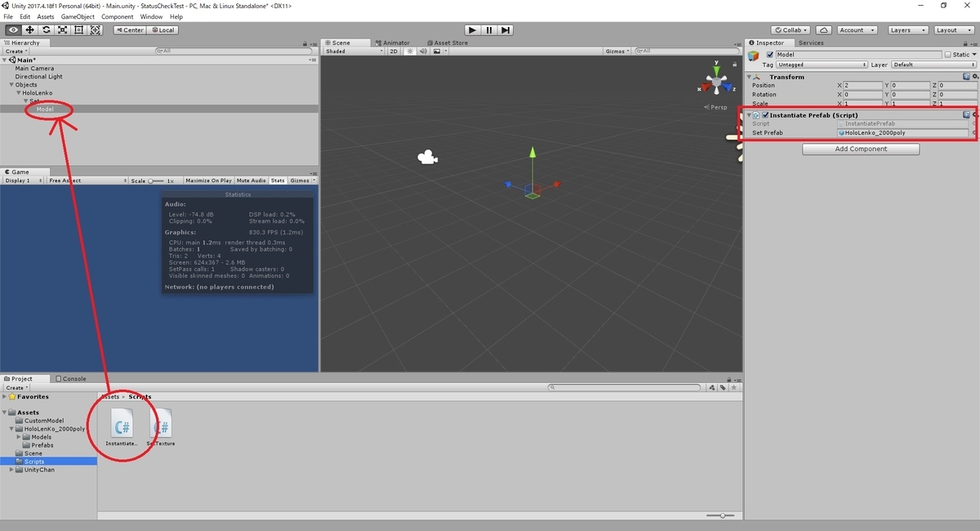Open the Tag dropdown showing Untagged
The width and height of the screenshot is (980, 531).
(x=822, y=65)
